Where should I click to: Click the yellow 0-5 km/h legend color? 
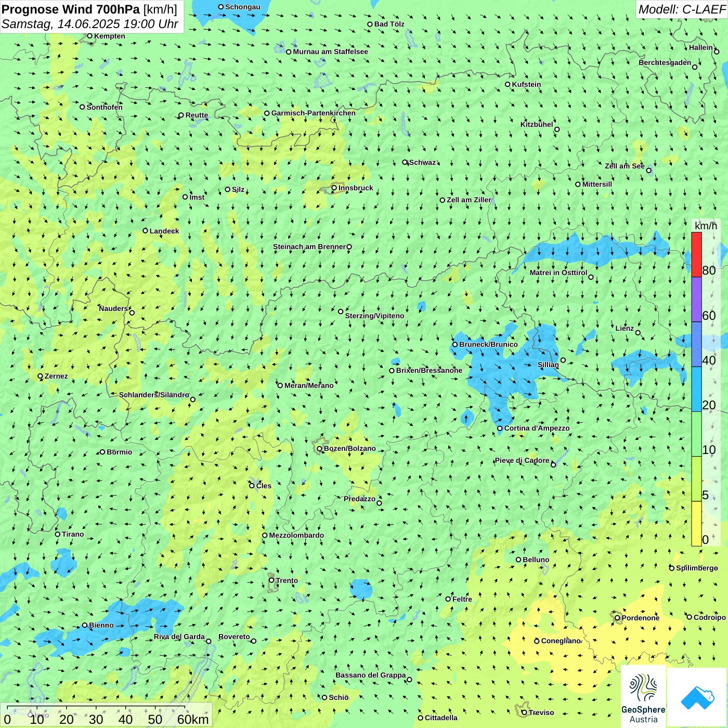click(696, 524)
